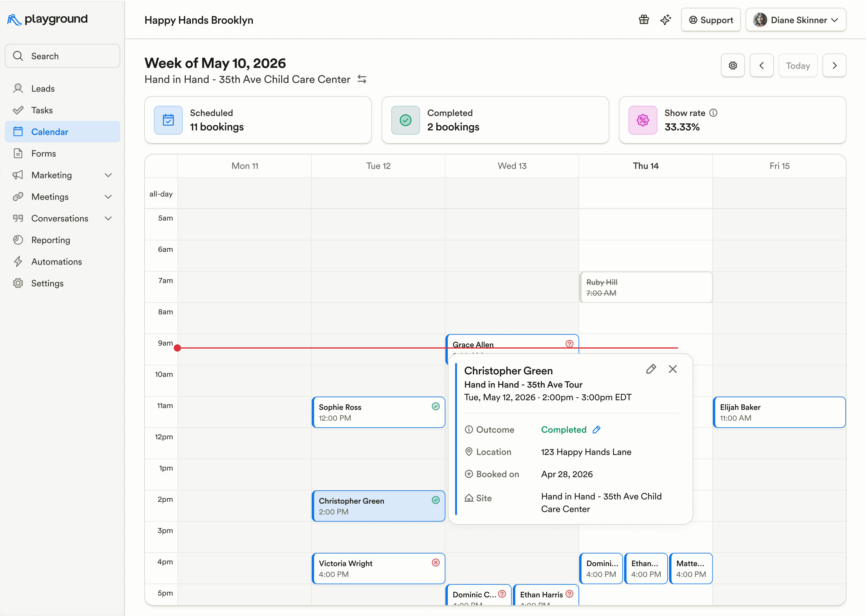Open Automations in sidebar
The image size is (867, 616).
(63, 262)
